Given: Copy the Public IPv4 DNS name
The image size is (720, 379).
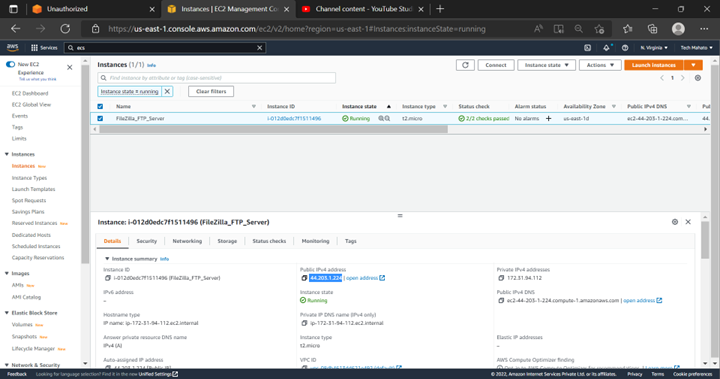Looking at the screenshot, I should (501, 300).
